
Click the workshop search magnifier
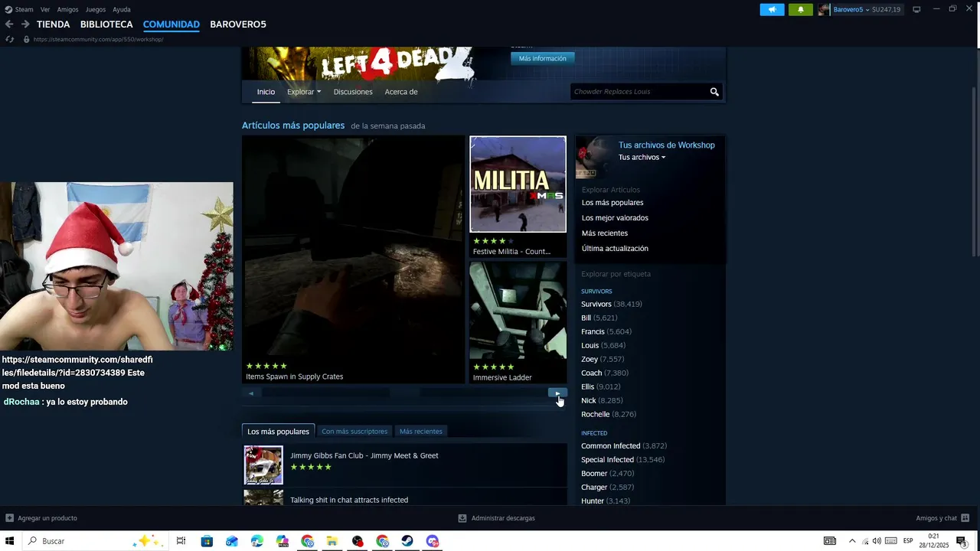pos(714,92)
